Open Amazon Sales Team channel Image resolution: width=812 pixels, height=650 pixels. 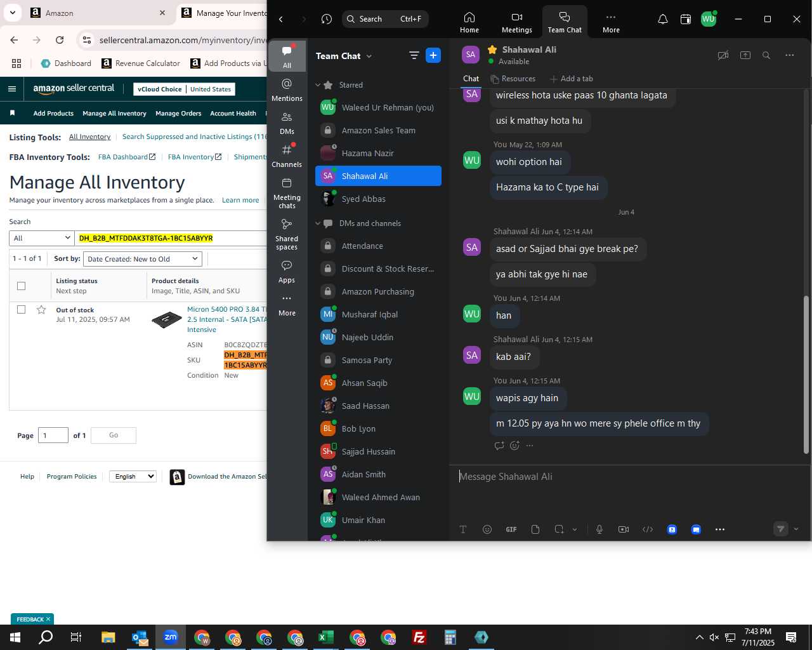point(378,131)
